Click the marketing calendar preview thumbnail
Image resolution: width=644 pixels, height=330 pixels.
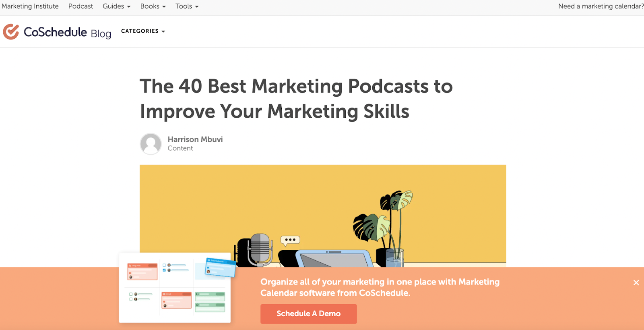pos(175,288)
